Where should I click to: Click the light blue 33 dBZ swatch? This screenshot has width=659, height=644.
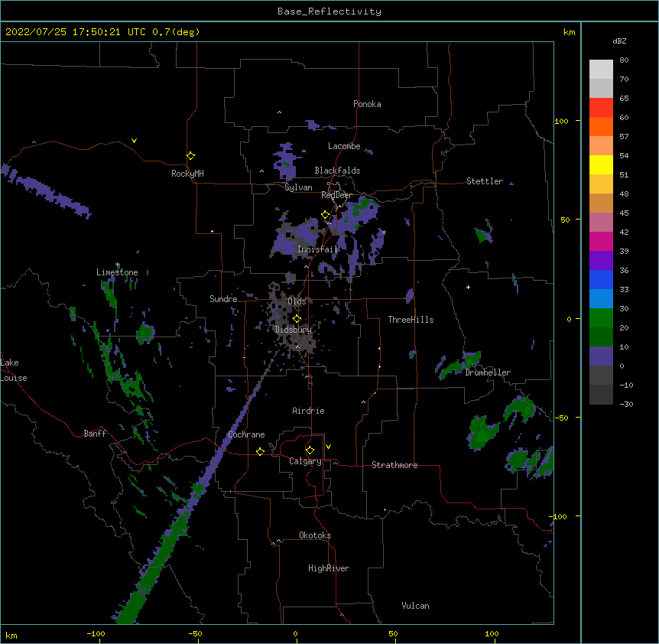coord(601,298)
